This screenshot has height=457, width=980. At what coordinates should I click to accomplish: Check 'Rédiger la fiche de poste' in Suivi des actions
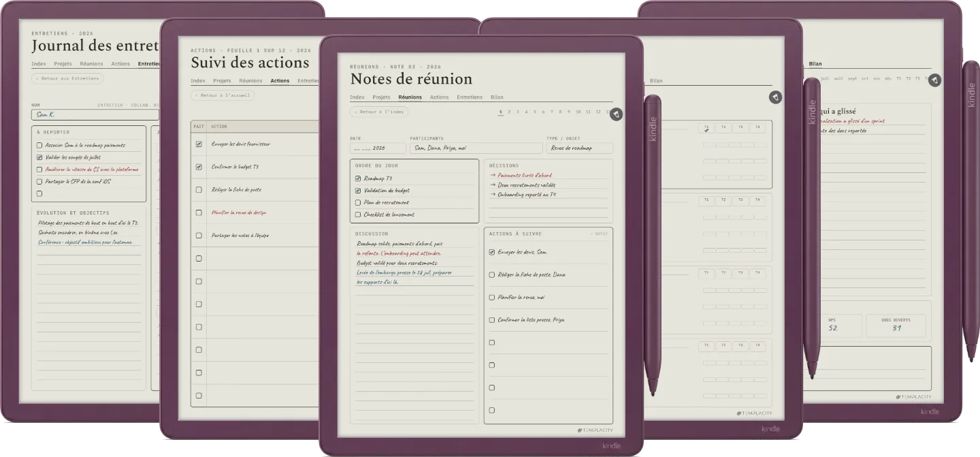(199, 189)
